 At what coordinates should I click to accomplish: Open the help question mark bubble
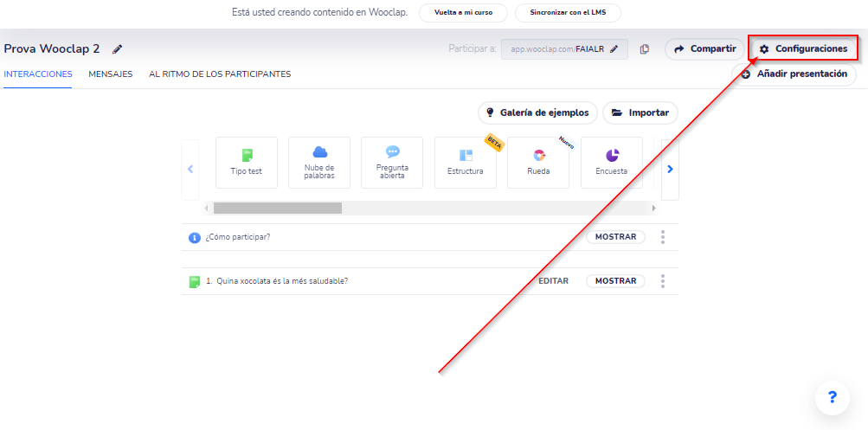(x=832, y=397)
